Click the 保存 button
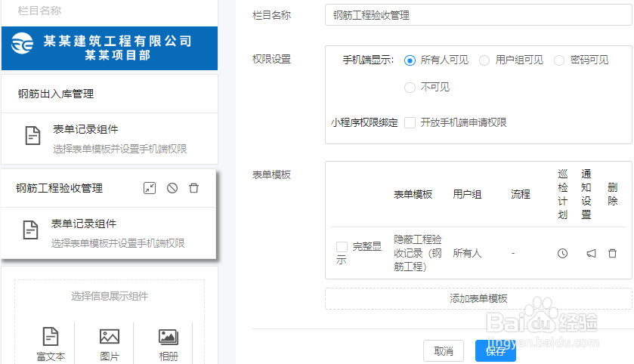This screenshot has height=364, width=634. click(496, 351)
